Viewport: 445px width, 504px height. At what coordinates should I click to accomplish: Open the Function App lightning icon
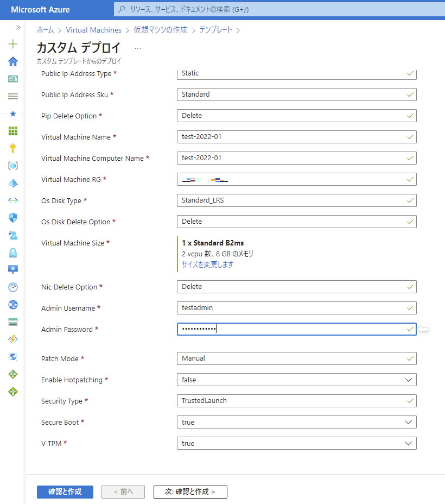point(13,339)
